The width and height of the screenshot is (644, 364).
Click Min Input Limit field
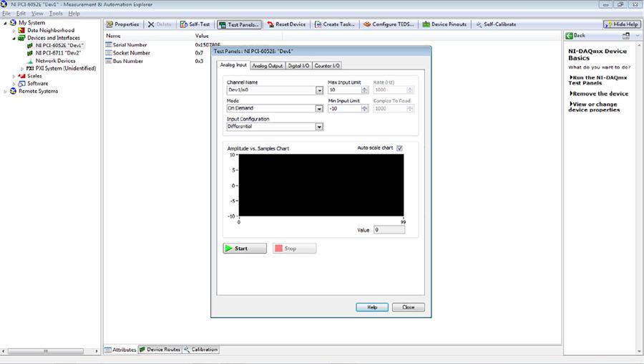pos(345,109)
